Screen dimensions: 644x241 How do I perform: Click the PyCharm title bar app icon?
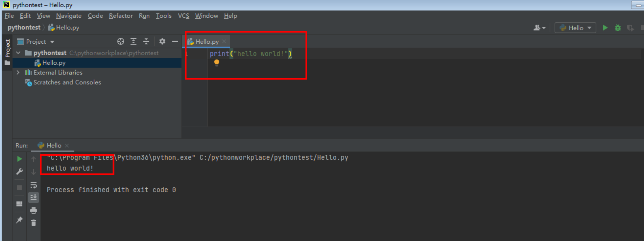[x=6, y=5]
